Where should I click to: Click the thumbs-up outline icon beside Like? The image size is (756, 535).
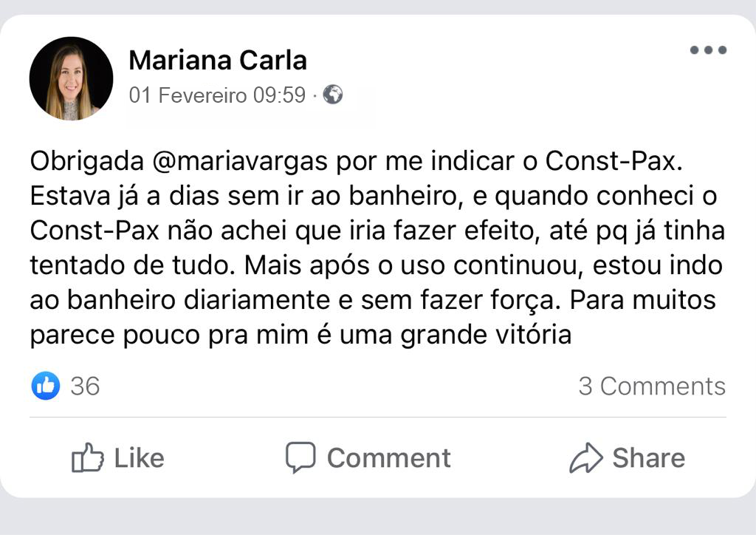click(x=87, y=458)
